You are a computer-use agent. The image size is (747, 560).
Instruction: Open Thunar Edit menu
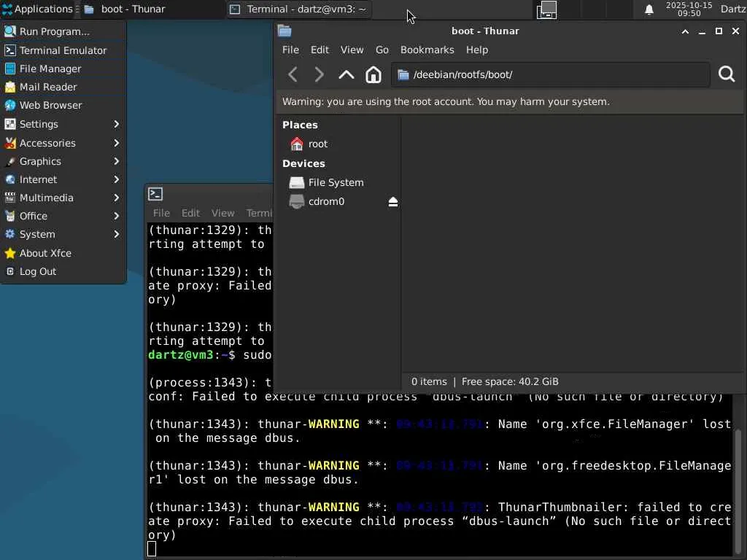[x=320, y=50]
